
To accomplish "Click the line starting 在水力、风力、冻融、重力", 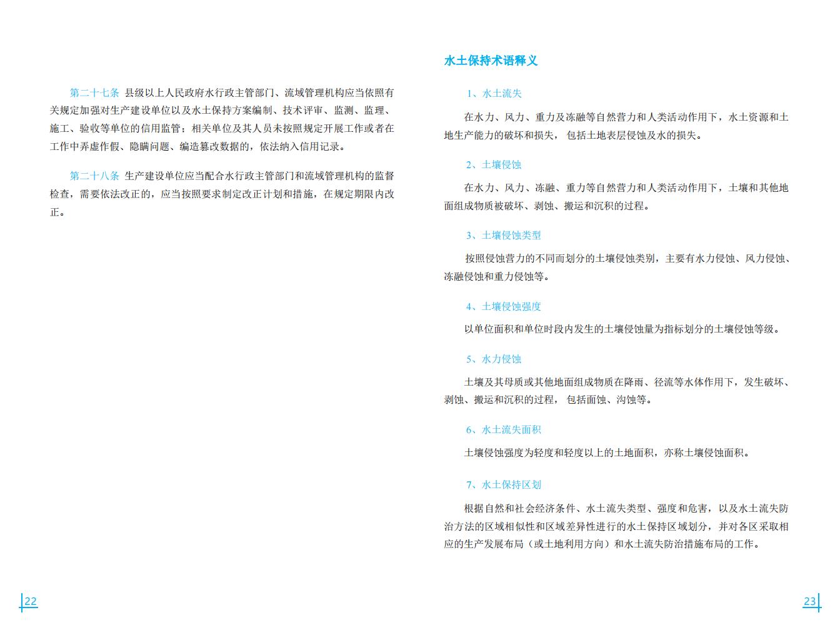I will (626, 188).
